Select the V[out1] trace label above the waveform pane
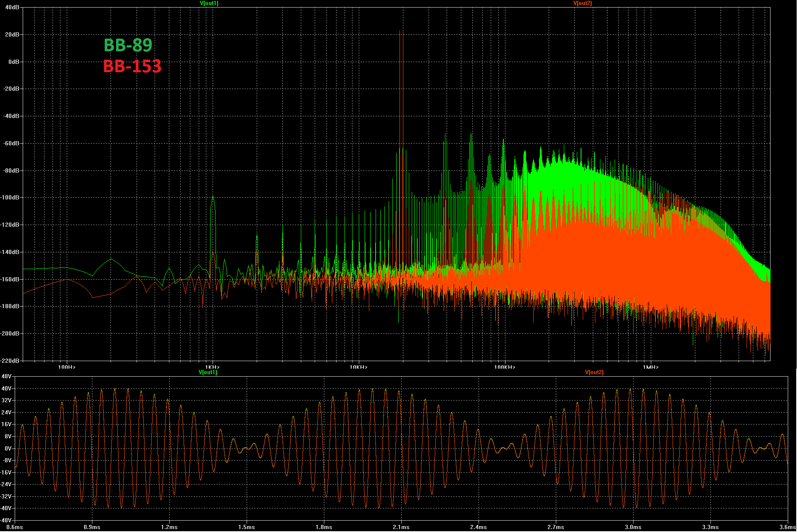 coord(208,372)
